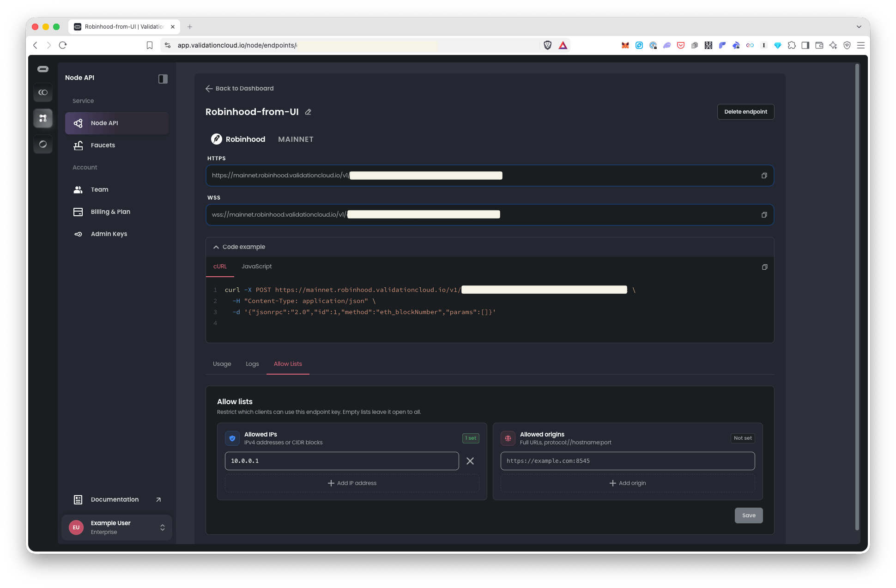The image size is (896, 588).
Task: Focus the 10.0.0.1 IP input field
Action: [x=342, y=461]
